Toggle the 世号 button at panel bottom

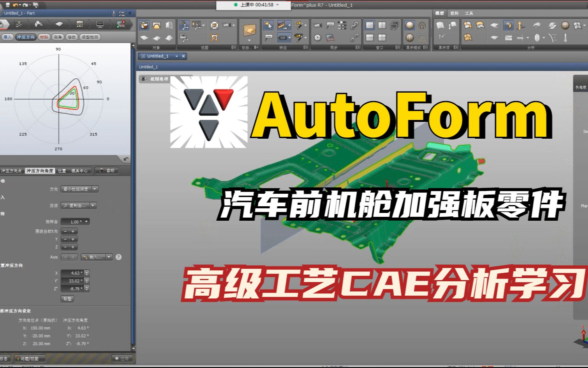point(123,358)
